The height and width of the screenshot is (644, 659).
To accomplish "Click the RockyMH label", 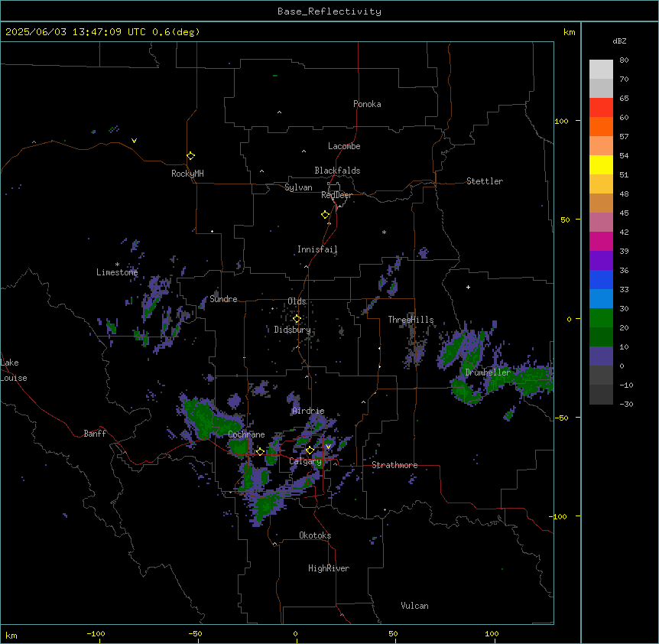I will [x=187, y=174].
